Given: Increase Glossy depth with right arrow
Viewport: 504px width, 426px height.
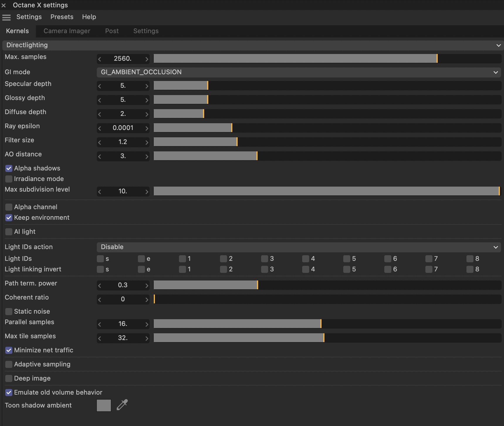Looking at the screenshot, I should tap(147, 100).
